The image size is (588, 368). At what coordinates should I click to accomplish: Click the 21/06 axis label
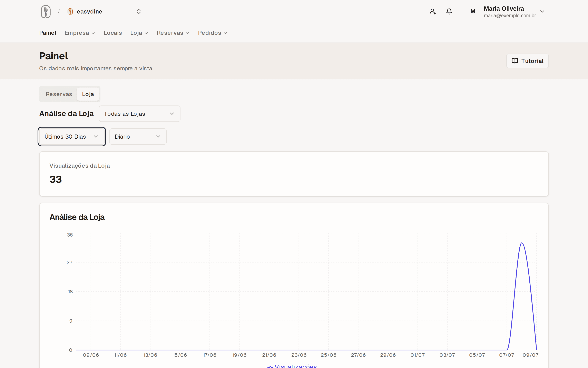tap(269, 355)
